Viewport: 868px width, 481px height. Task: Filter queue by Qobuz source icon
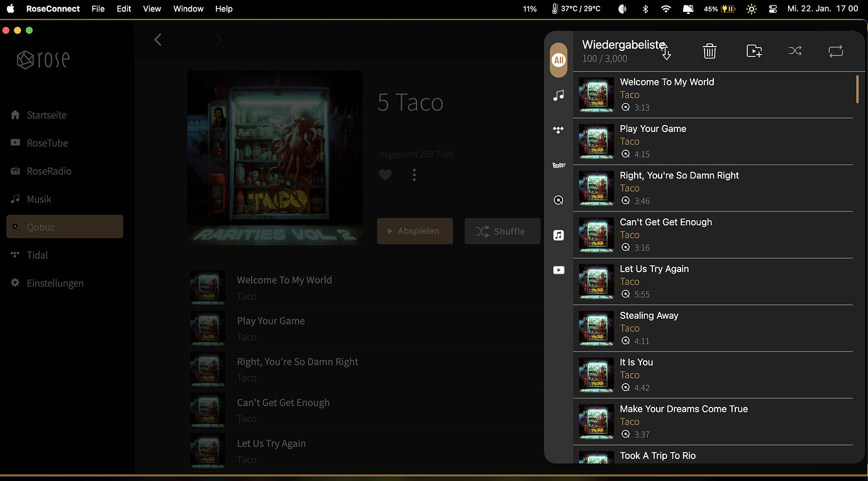(559, 200)
